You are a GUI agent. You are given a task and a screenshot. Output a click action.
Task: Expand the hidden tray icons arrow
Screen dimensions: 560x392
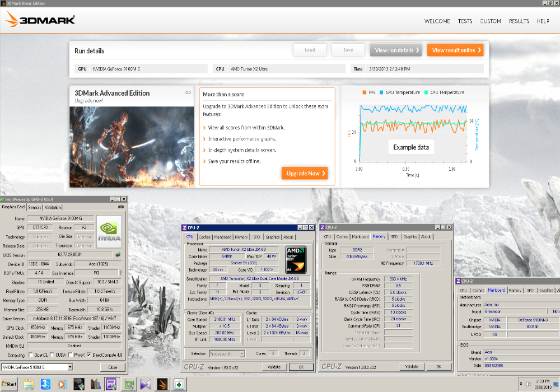pos(521,384)
